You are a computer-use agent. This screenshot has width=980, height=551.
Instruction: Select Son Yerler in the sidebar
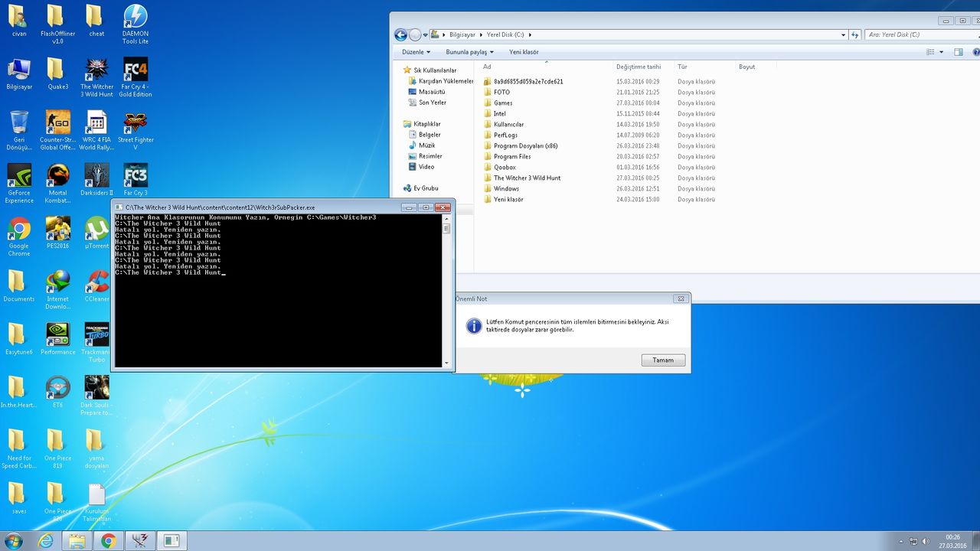pyautogui.click(x=432, y=102)
